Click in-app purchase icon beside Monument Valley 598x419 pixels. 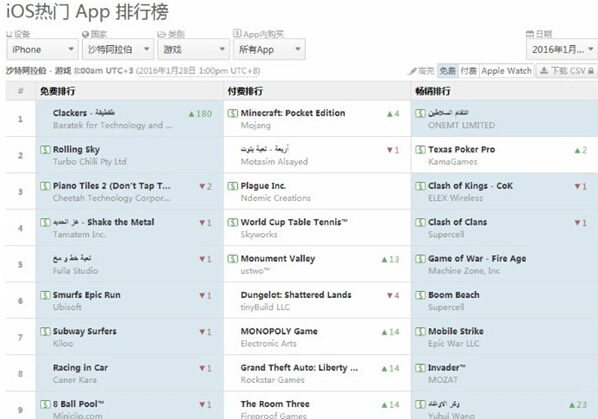[x=233, y=258]
